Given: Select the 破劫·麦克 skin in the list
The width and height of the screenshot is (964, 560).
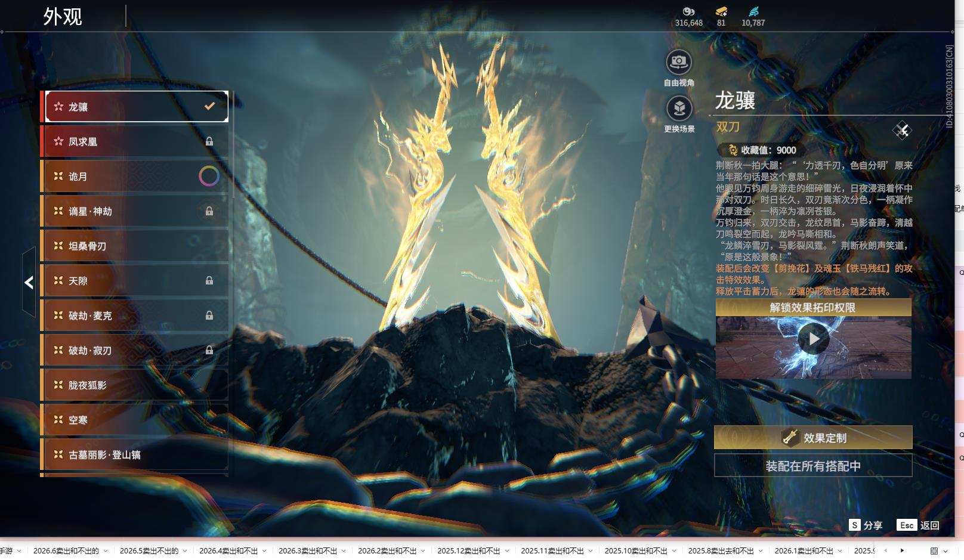Looking at the screenshot, I should tap(135, 315).
